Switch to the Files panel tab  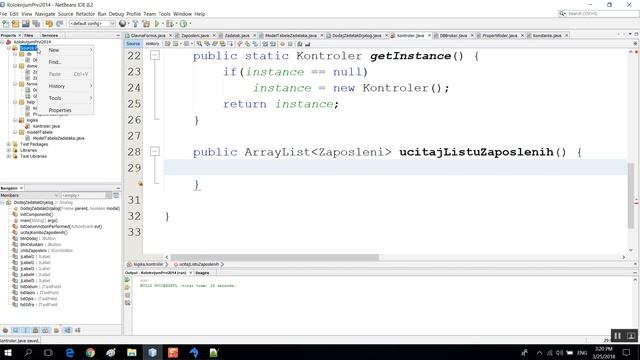29,36
